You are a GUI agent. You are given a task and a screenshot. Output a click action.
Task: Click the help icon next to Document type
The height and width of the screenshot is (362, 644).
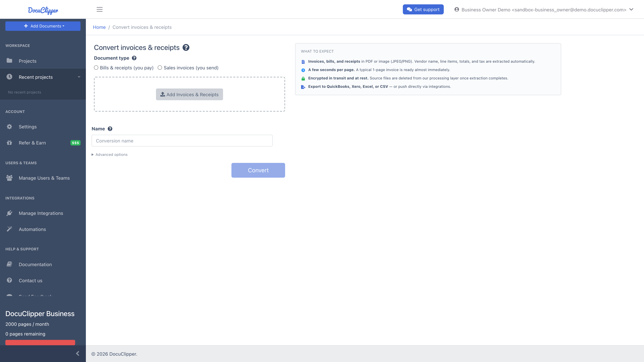point(134,58)
